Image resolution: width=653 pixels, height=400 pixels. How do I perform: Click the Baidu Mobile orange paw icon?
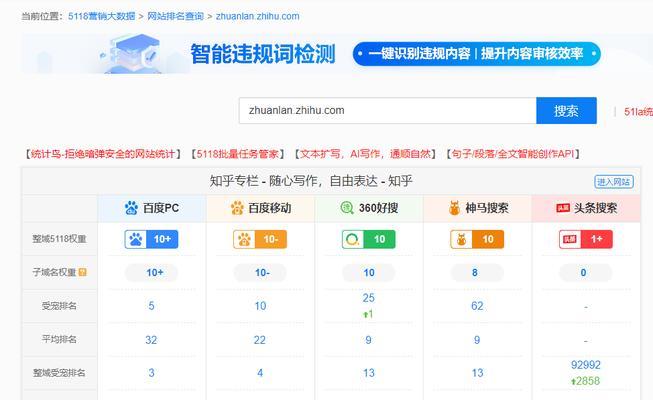(x=237, y=208)
